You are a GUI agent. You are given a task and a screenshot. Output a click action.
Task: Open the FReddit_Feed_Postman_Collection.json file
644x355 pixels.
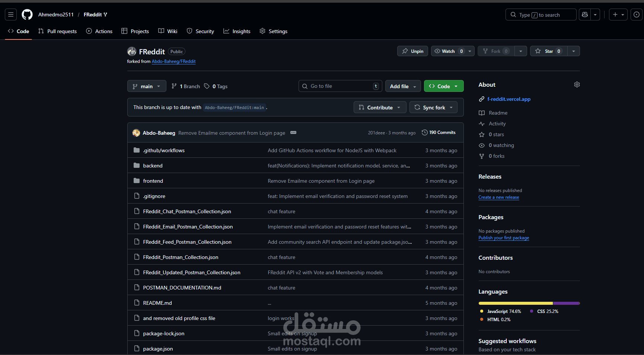[187, 242]
